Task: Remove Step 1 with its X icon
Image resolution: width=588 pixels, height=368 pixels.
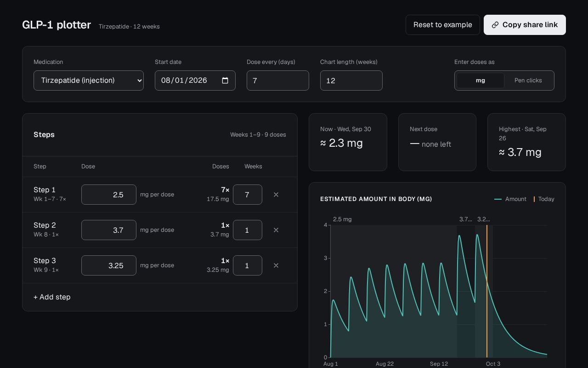Action: [x=276, y=195]
